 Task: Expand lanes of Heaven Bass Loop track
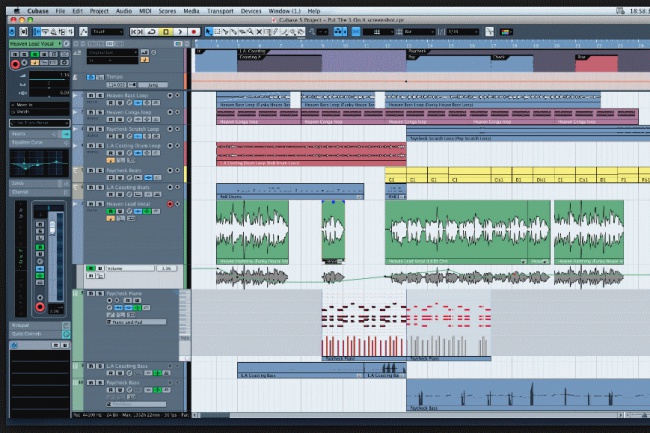pyautogui.click(x=76, y=95)
